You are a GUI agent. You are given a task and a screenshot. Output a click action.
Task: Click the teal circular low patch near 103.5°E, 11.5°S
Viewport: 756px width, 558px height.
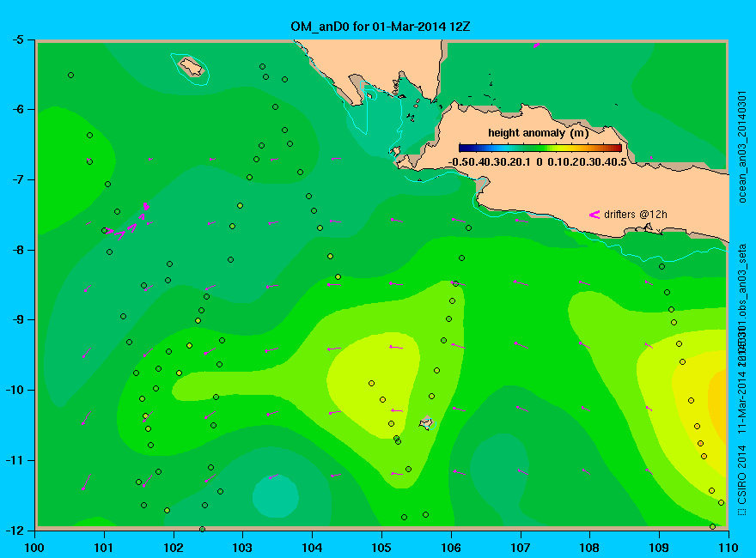click(x=275, y=495)
